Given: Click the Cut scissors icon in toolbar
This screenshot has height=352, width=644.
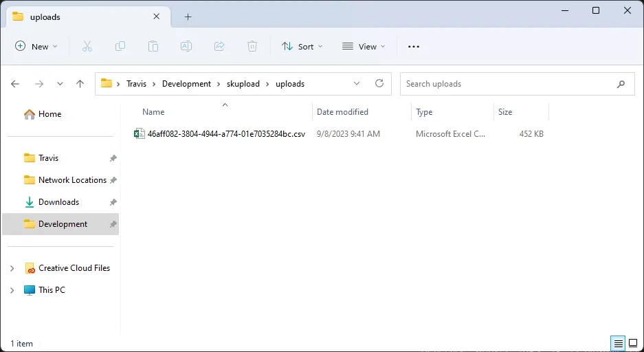Looking at the screenshot, I should coord(87,46).
